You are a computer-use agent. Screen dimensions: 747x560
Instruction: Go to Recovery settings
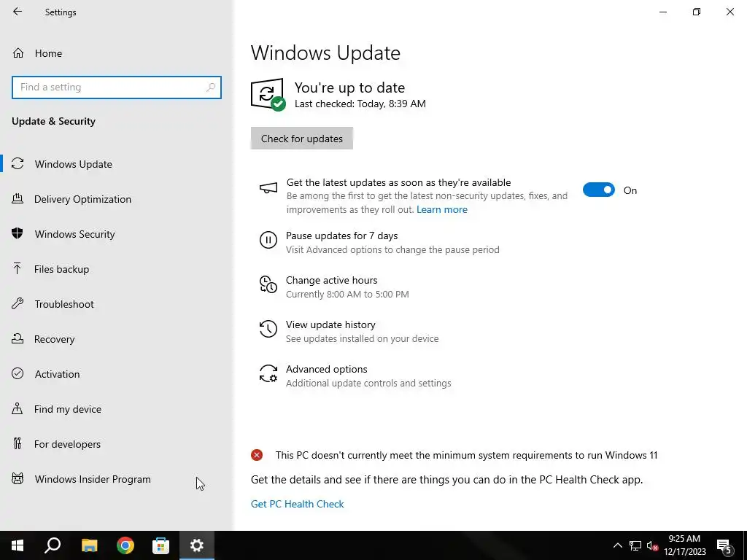[x=54, y=339]
